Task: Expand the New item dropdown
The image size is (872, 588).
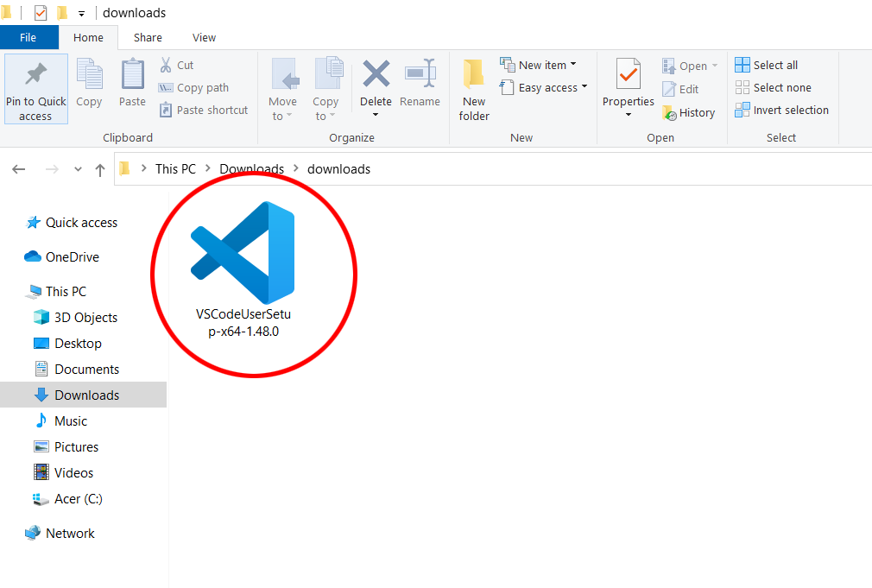Action: click(539, 64)
